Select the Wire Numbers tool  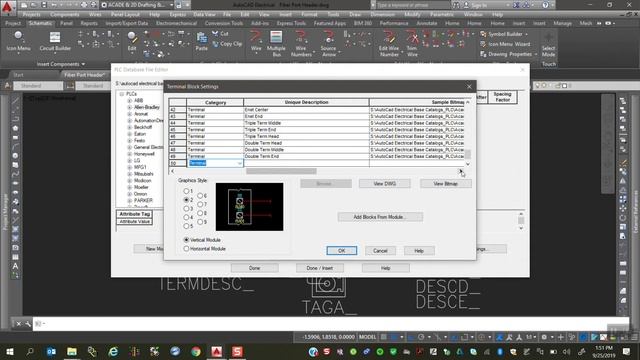click(301, 43)
